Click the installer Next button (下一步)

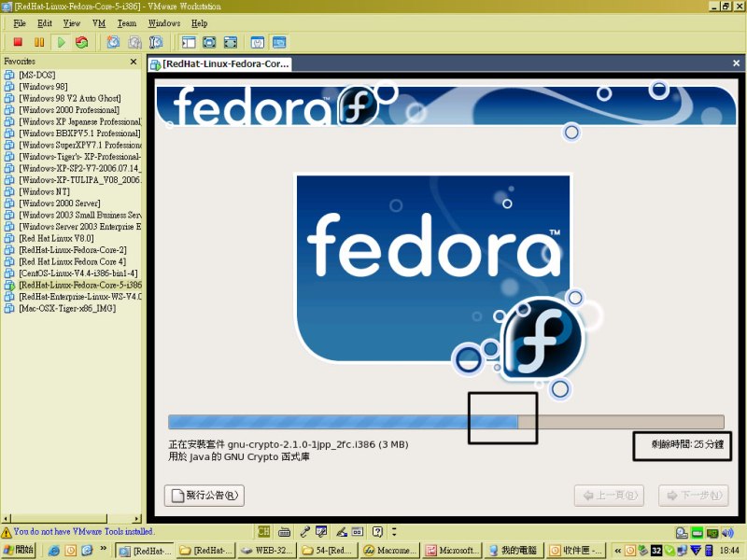point(694,496)
